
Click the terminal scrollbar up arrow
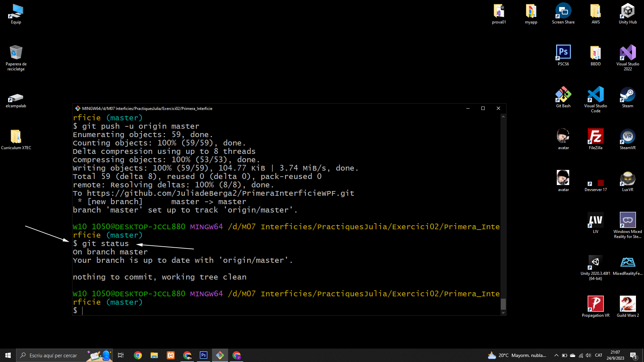click(503, 117)
